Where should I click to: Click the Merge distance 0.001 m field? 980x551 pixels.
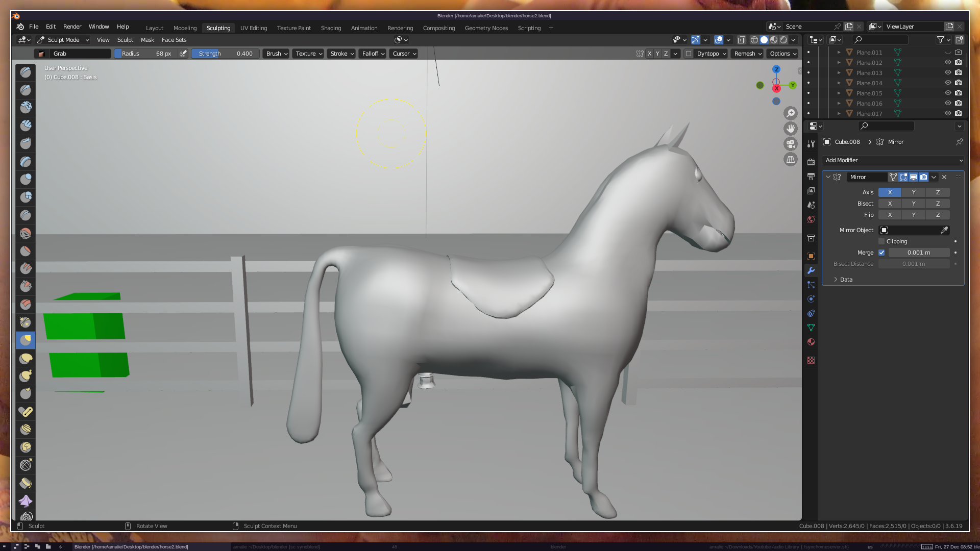[x=918, y=253]
